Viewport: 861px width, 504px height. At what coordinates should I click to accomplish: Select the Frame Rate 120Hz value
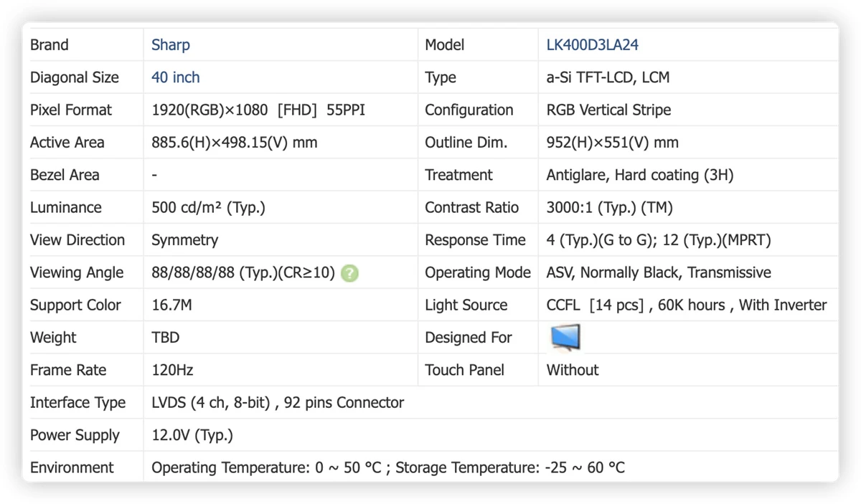point(172,371)
